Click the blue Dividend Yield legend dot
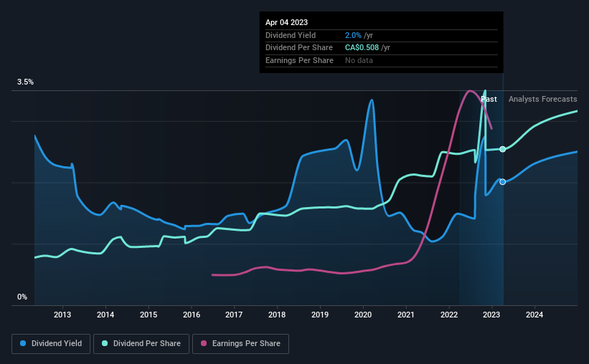This screenshot has width=589, height=364. pyautogui.click(x=23, y=343)
